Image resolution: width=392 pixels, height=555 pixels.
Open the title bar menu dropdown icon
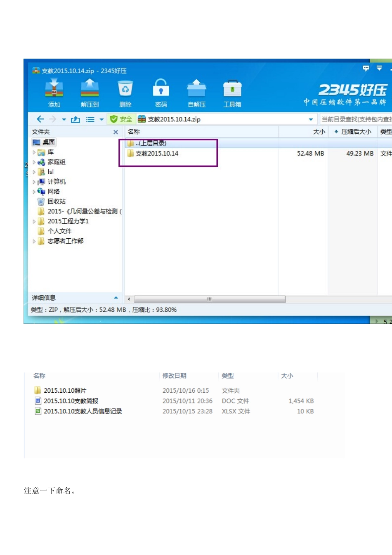tap(379, 68)
